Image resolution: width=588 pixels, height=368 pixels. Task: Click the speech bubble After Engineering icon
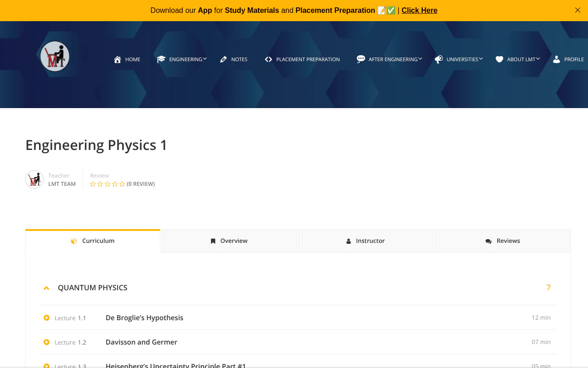tap(361, 59)
